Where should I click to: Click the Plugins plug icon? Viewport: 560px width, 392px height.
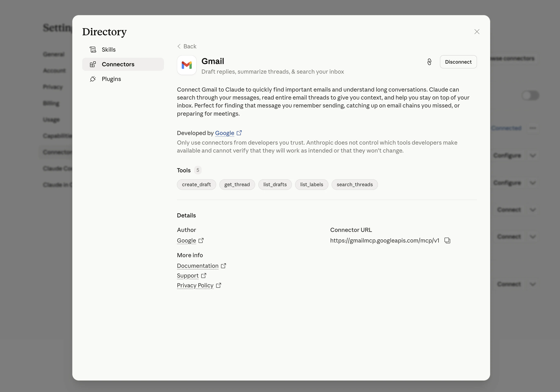tap(93, 79)
